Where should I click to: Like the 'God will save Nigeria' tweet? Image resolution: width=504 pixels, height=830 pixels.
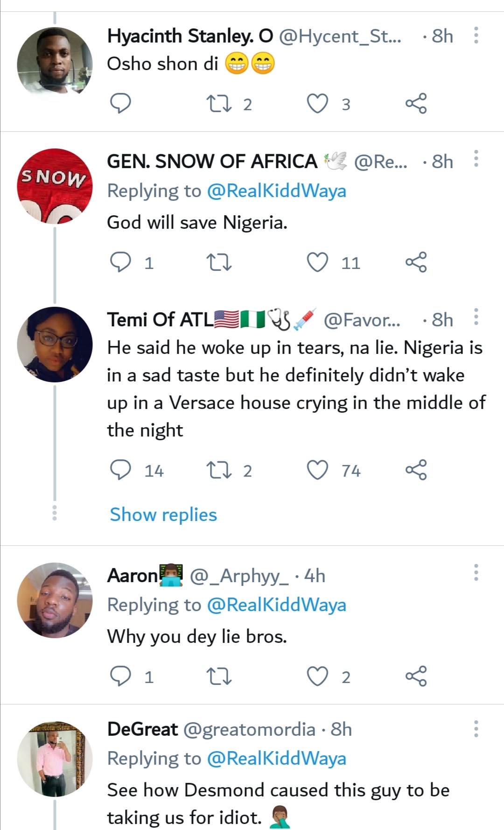click(317, 262)
